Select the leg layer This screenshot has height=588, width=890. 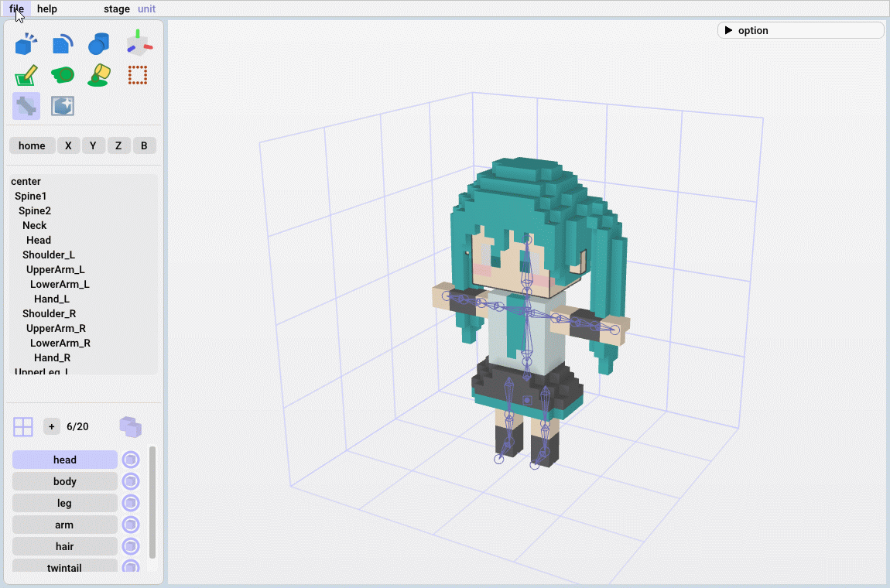tap(65, 503)
